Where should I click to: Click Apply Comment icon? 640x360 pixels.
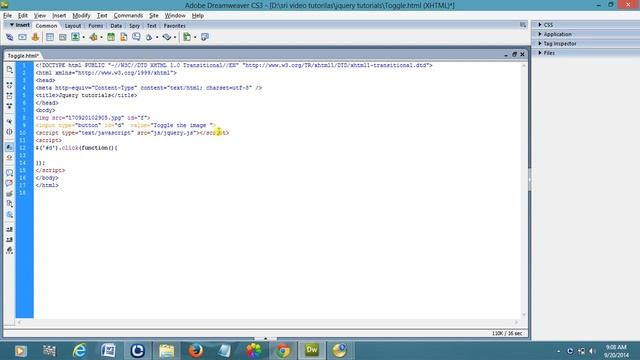pyautogui.click(x=9, y=173)
